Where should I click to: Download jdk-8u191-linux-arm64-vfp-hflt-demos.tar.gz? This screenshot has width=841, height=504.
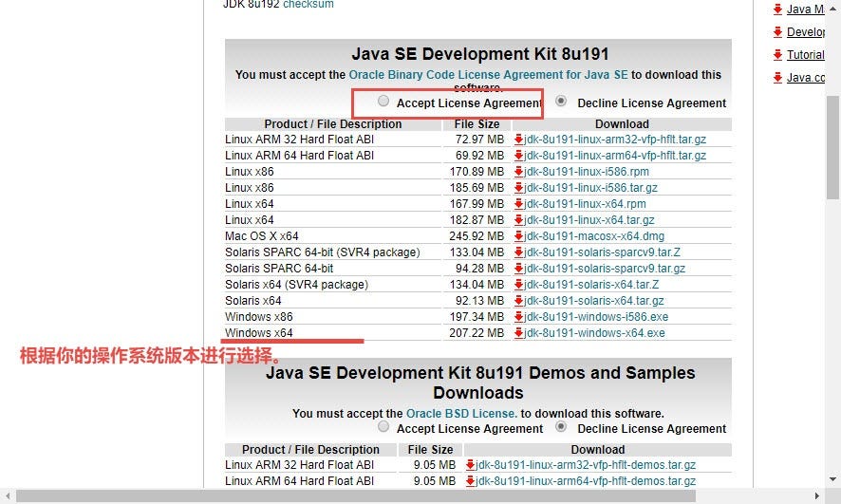(x=586, y=481)
